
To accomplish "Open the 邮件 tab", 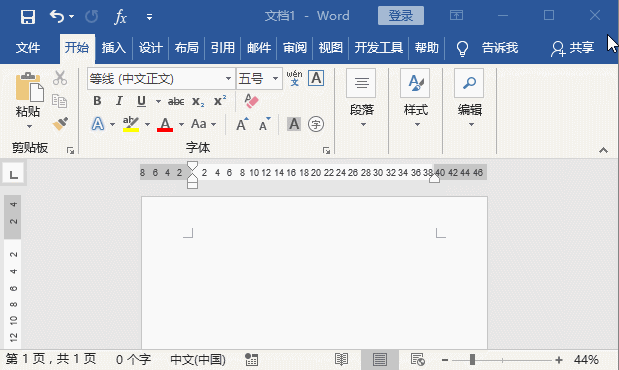I will click(259, 48).
